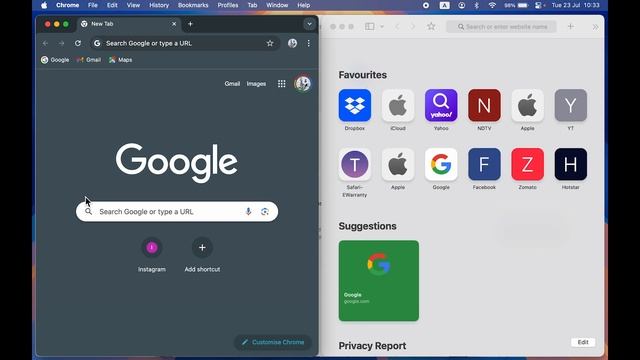Expand Safari sidebar dropdown chevron

tap(382, 27)
